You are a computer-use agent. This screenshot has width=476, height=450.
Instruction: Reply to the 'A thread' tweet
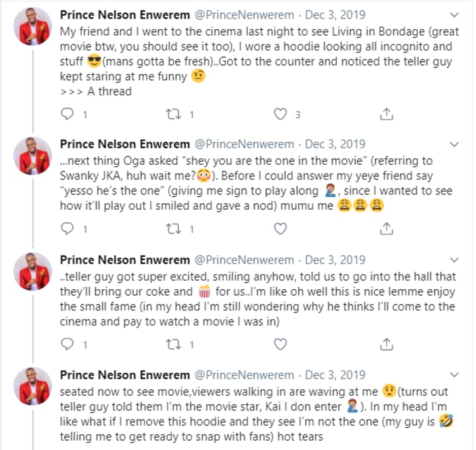[67, 114]
